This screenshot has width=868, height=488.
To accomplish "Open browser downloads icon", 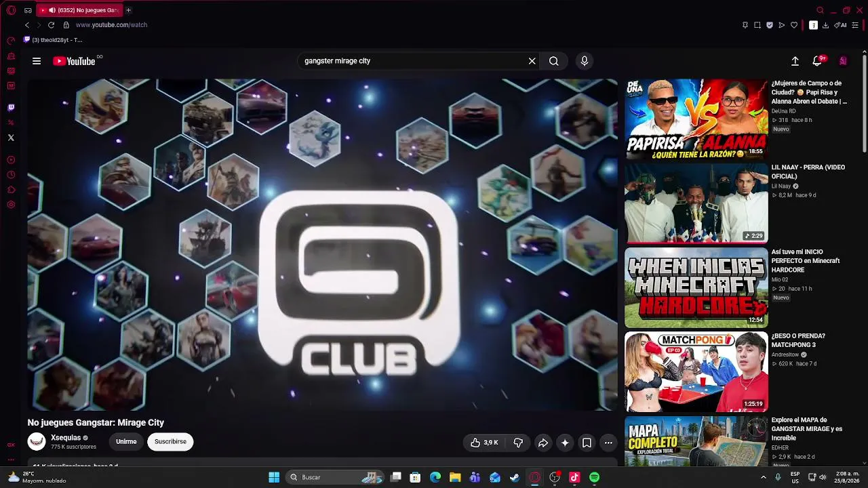I will tap(825, 25).
